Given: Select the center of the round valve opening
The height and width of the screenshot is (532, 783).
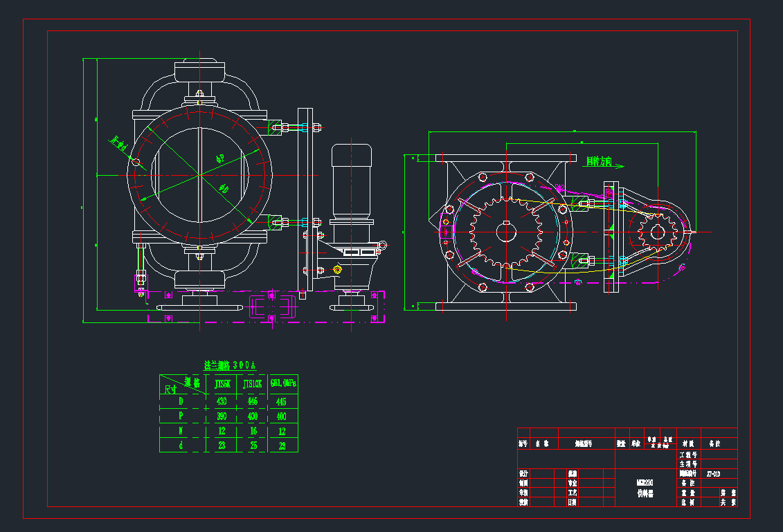Looking at the screenshot, I should pyautogui.click(x=199, y=175).
